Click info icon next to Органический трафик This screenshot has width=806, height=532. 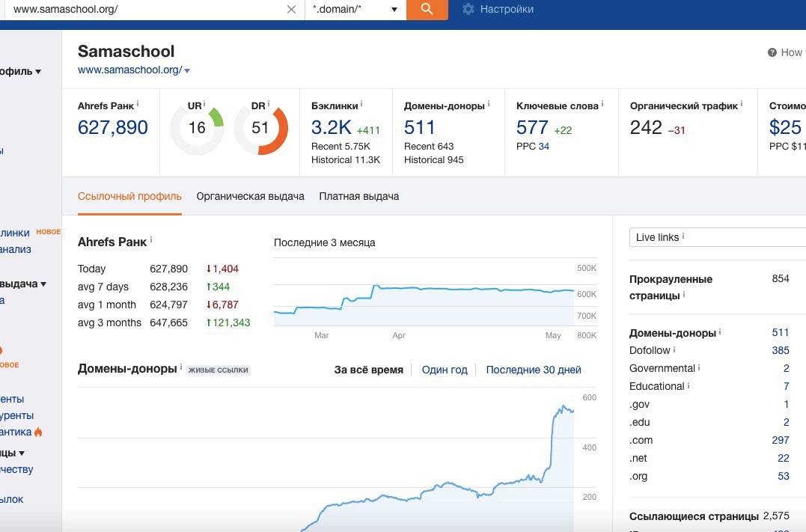(x=742, y=104)
